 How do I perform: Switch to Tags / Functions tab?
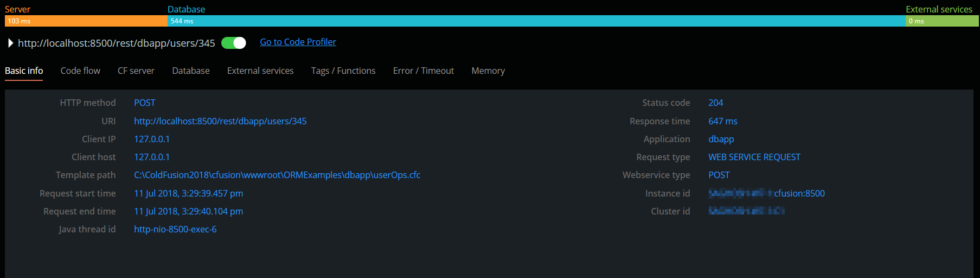(x=343, y=71)
